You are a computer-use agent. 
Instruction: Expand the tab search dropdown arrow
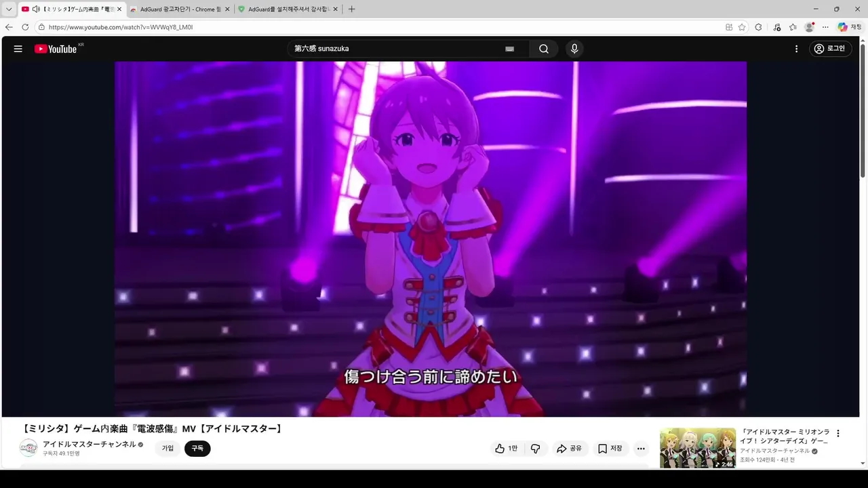tap(9, 9)
